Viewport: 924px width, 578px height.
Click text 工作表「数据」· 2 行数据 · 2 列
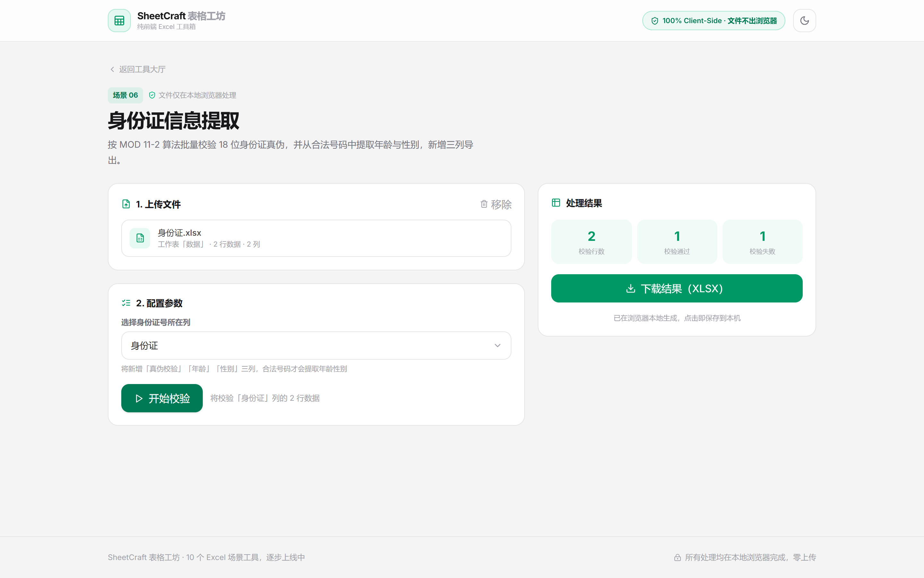pos(209,244)
